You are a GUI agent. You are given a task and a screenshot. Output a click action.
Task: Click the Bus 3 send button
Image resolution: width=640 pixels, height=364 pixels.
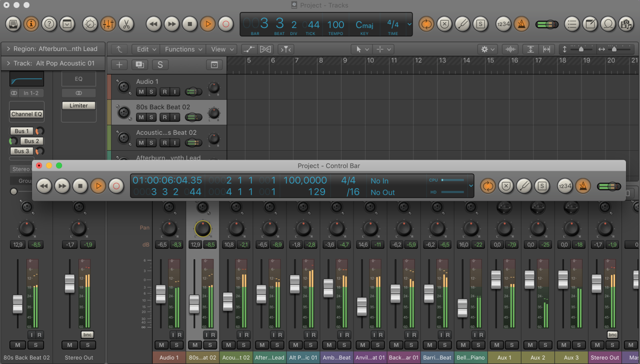coord(21,151)
